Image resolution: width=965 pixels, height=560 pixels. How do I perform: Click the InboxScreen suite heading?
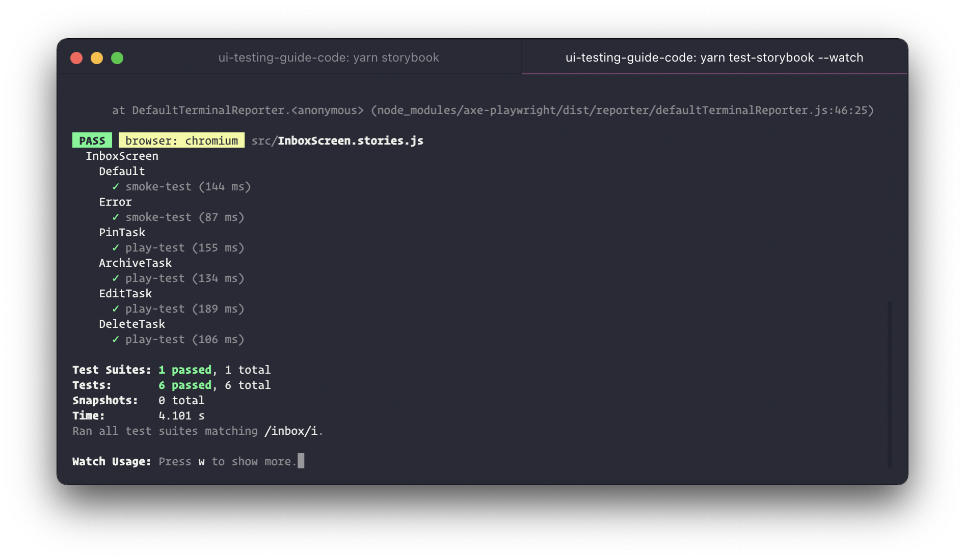click(122, 156)
